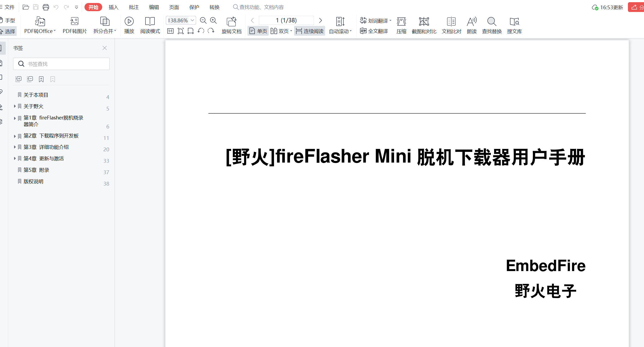Viewport: 644px width, 347px height.
Task: Click the 文档比对 compare tool
Action: 451,25
